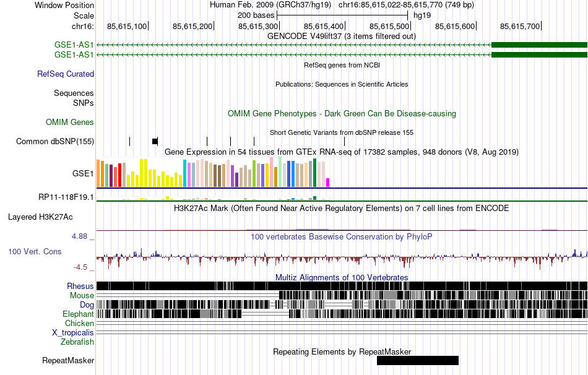Open the RefSeq Curated track label

pyautogui.click(x=66, y=74)
